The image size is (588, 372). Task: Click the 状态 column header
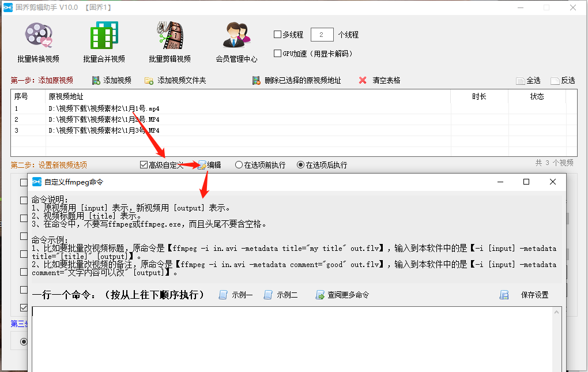(x=537, y=96)
